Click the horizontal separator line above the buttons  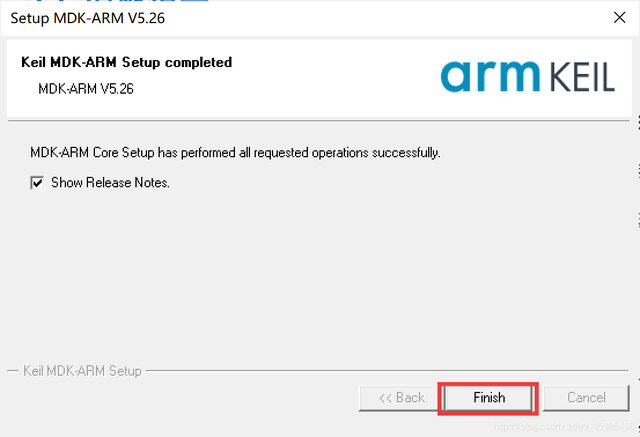coord(387,371)
